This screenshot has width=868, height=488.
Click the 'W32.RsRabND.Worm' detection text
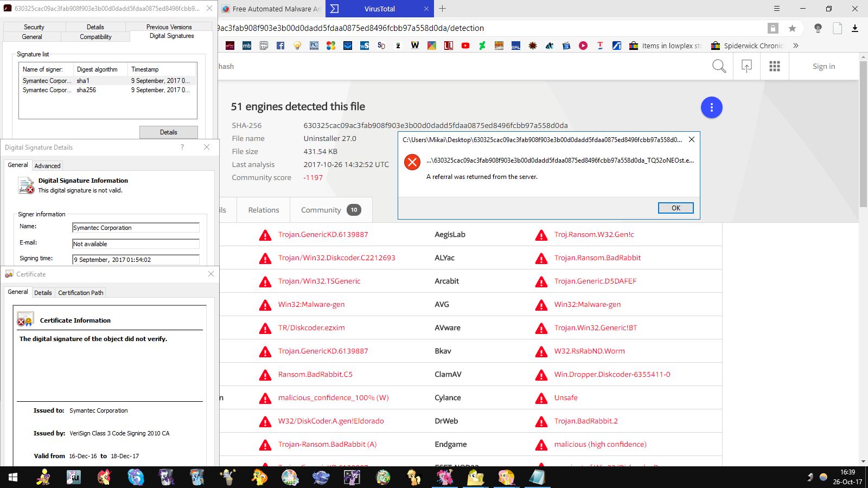click(589, 351)
